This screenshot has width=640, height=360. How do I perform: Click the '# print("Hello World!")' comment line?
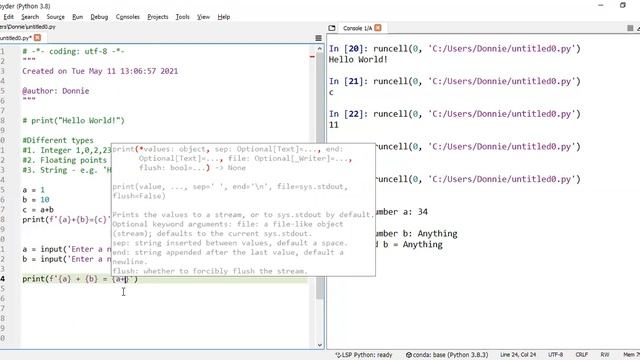click(73, 120)
